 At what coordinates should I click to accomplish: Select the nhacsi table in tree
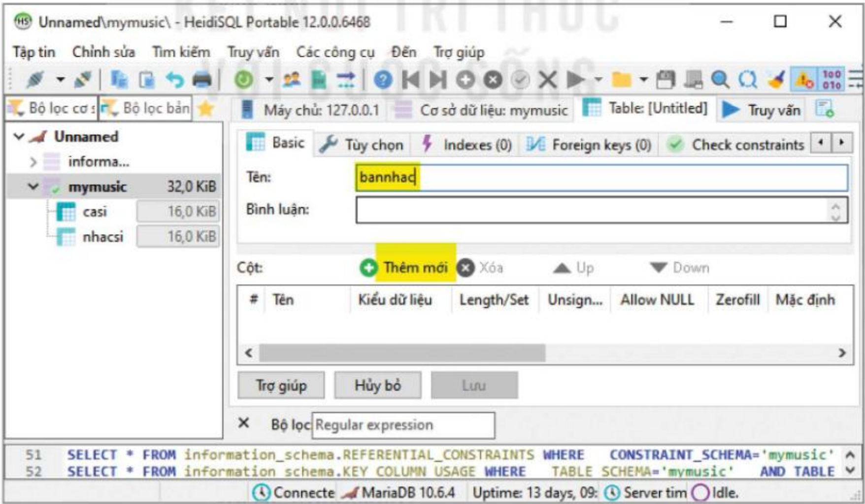click(102, 237)
